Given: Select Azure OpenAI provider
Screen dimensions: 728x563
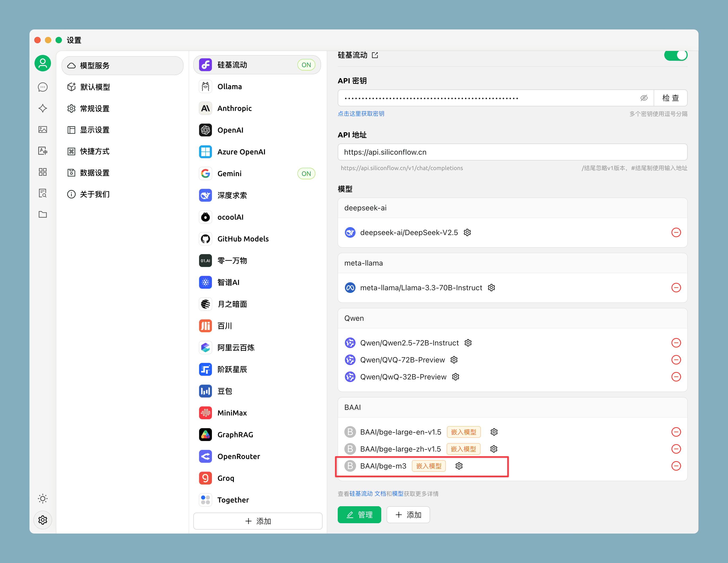Looking at the screenshot, I should pyautogui.click(x=257, y=152).
